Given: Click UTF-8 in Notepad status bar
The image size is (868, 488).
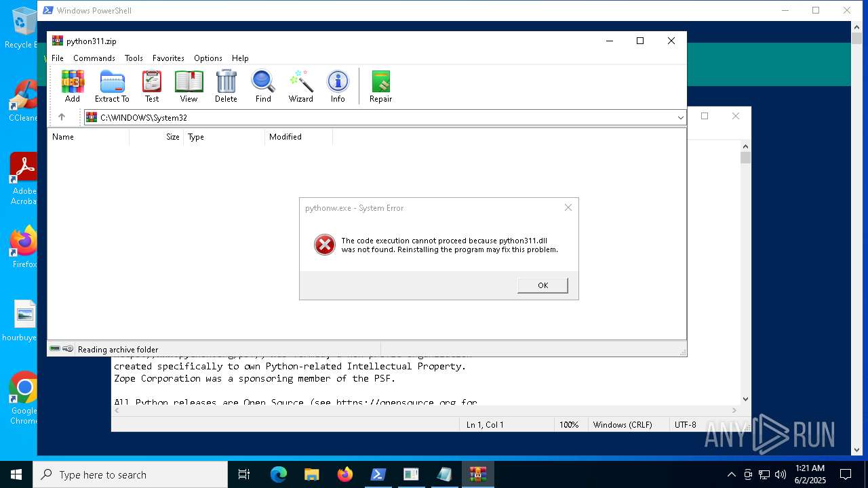Looking at the screenshot, I should coord(686,425).
